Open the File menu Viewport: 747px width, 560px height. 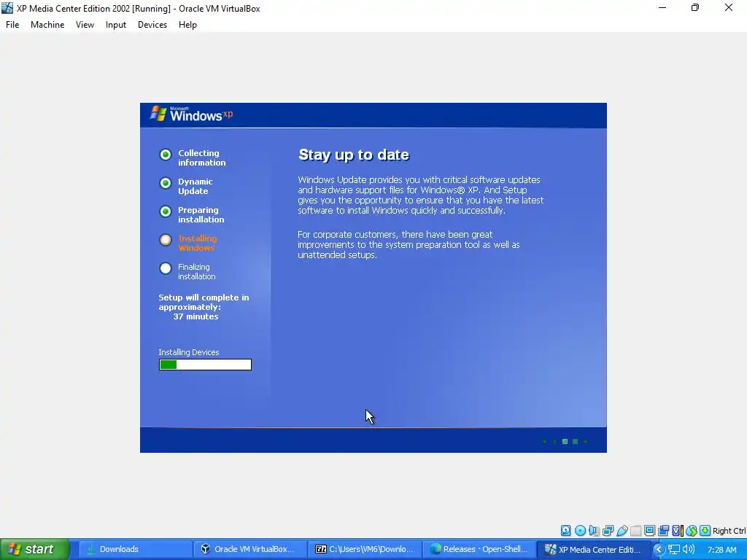pos(12,25)
